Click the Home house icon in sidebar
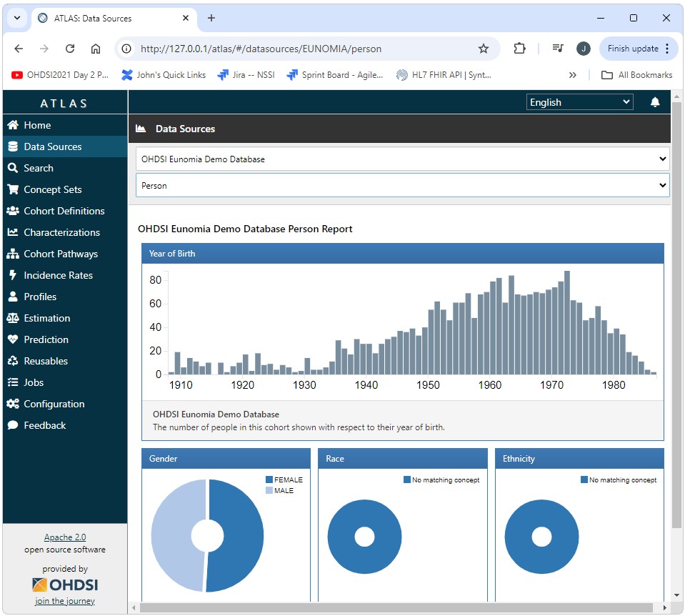 13,125
